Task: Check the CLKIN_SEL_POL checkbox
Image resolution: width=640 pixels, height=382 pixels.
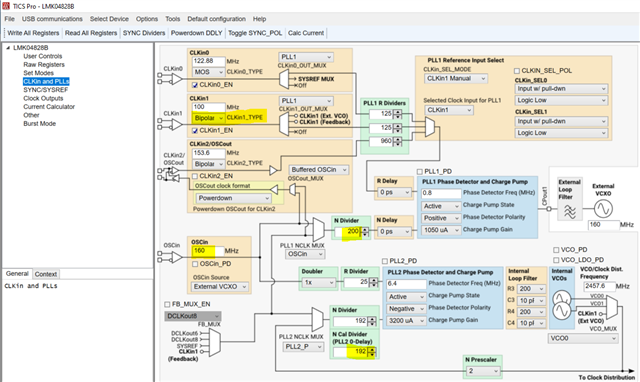Action: (517, 71)
